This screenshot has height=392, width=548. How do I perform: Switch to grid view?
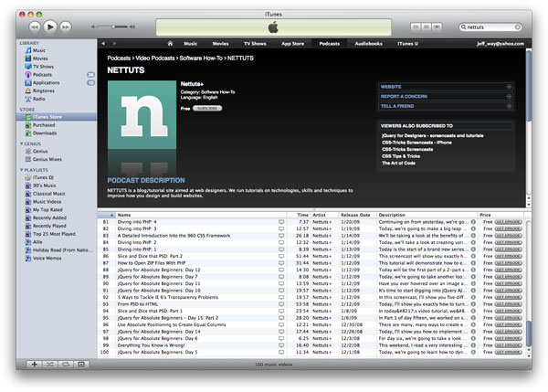coord(426,26)
